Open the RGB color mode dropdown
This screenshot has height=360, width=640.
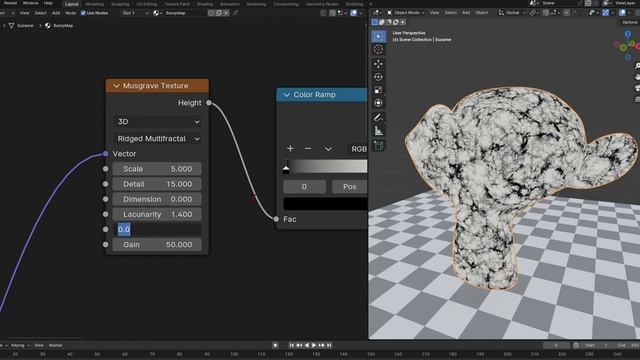358,149
